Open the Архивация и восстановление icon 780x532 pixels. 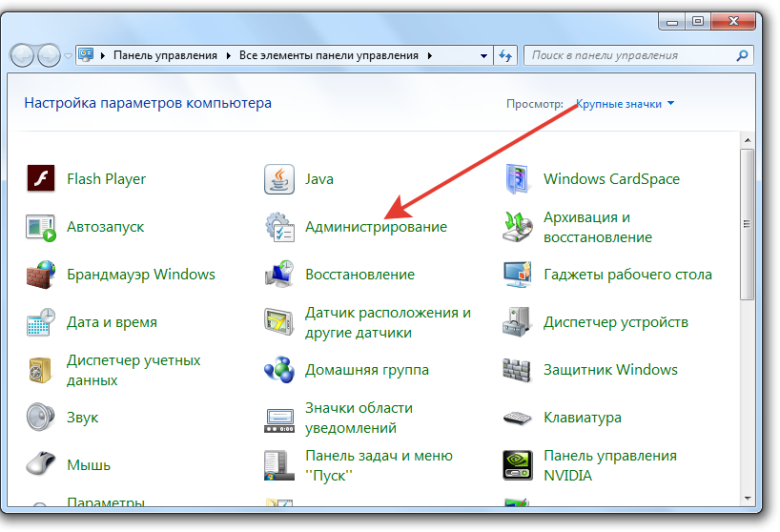[x=518, y=227]
